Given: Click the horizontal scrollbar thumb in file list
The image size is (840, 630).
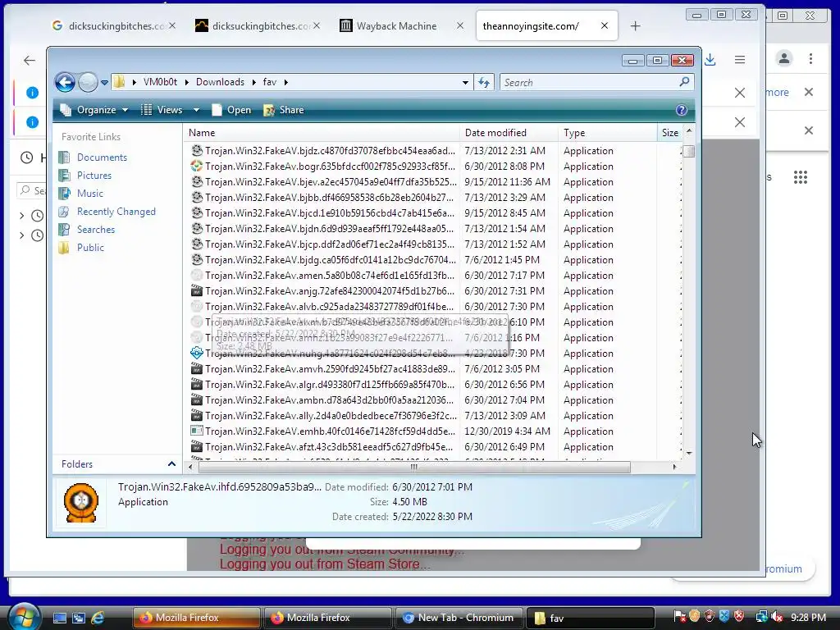Looking at the screenshot, I should tap(414, 467).
